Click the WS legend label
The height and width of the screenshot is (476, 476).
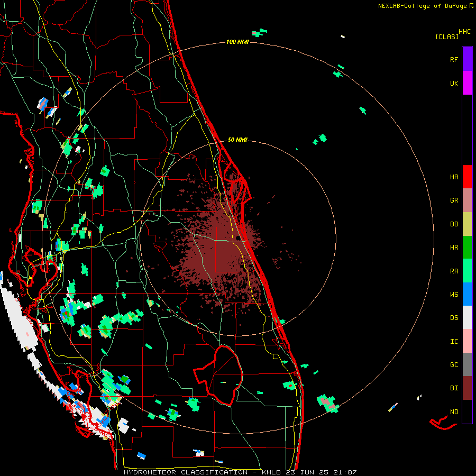(454, 294)
